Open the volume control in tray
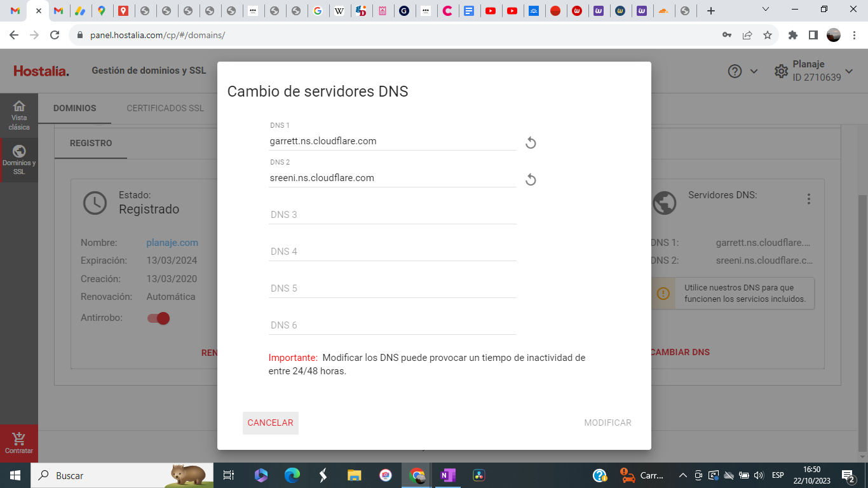Image resolution: width=868 pixels, height=488 pixels. click(759, 475)
